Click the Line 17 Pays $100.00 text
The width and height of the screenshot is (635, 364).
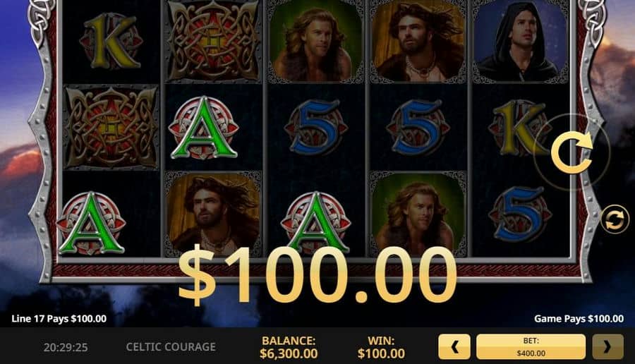point(59,319)
